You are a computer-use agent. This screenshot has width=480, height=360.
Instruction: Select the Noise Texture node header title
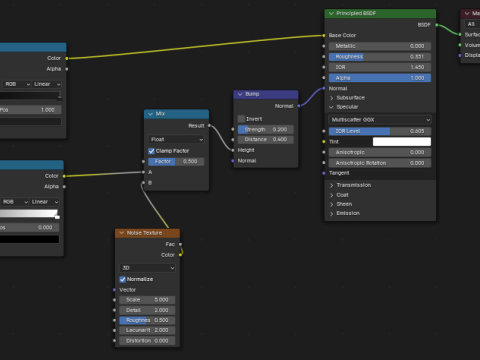pos(144,233)
